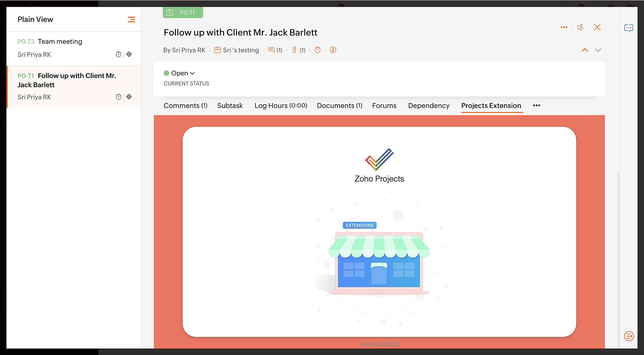Switch to the Documents (1) tab

(x=339, y=106)
